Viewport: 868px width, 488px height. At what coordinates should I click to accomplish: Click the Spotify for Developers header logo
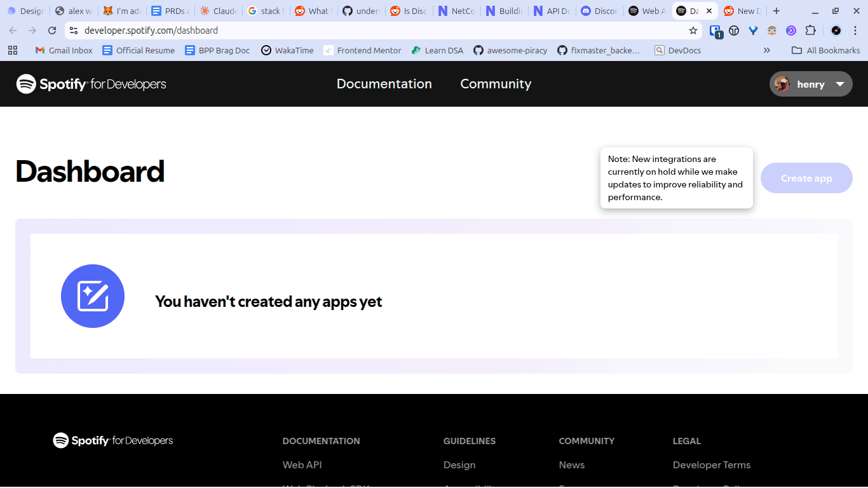click(x=91, y=84)
